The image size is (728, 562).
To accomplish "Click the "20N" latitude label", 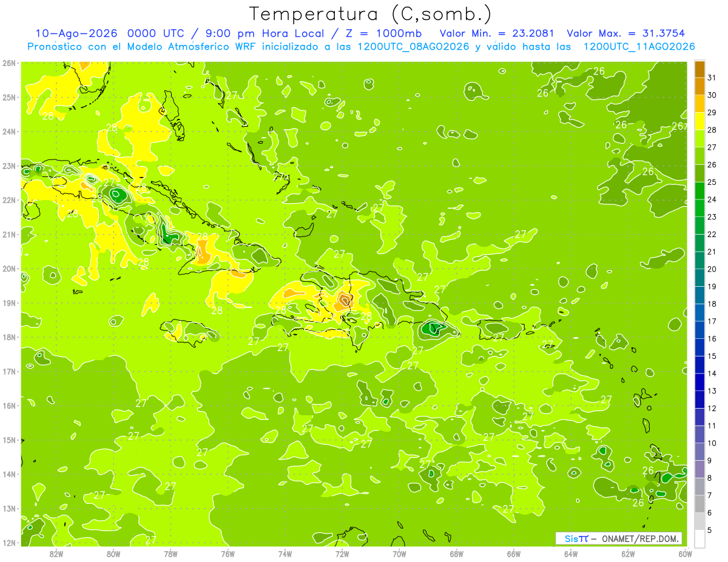I will 9,269.
